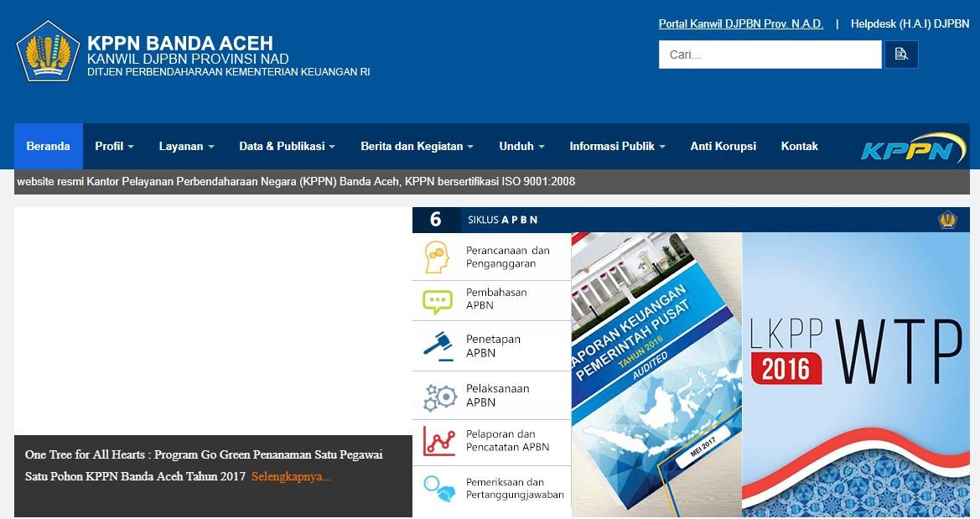This screenshot has width=980, height=519.
Task: Click the KPPN logo in navigation bar
Action: pos(912,148)
